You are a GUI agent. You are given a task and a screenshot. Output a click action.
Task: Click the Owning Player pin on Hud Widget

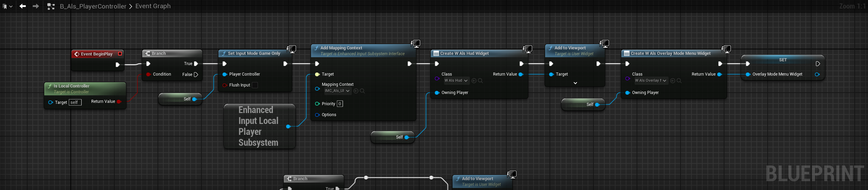(x=437, y=93)
